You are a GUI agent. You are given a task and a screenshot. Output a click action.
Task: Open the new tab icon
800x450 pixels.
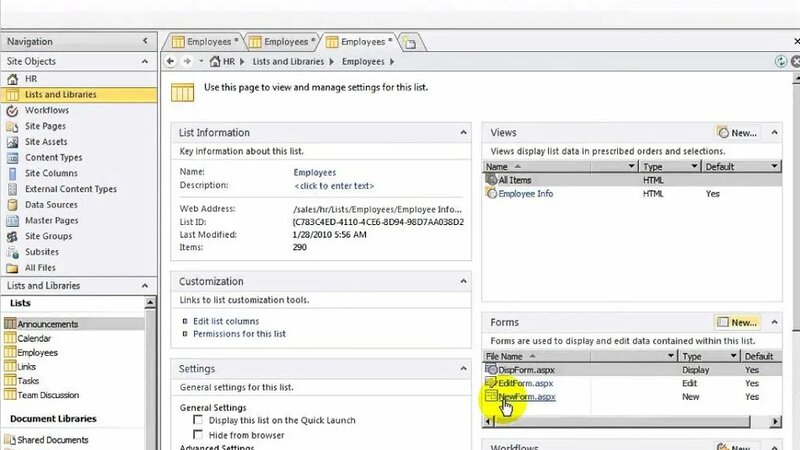tap(410, 43)
